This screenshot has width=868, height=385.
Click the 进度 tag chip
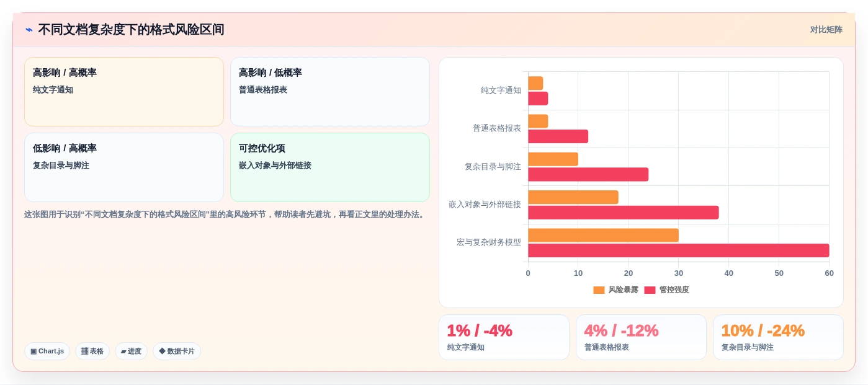tap(131, 351)
